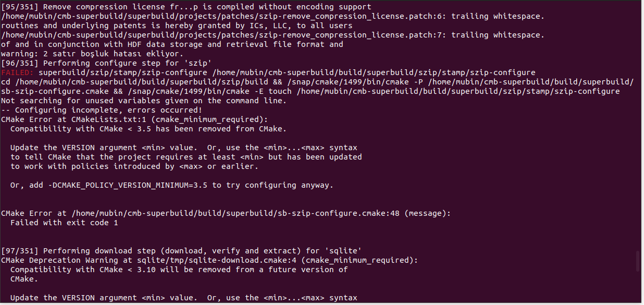The image size is (644, 305).
Task: Click "Not searching for unused variables" line
Action: [143, 101]
